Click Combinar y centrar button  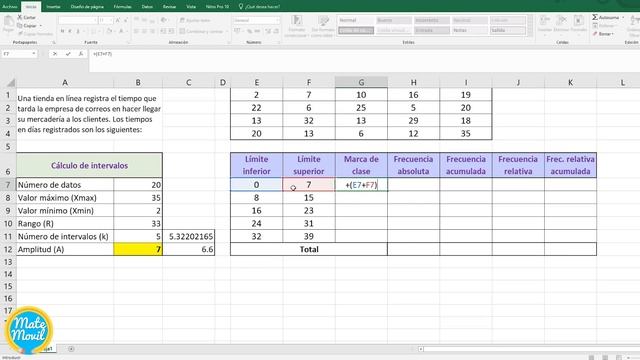(201, 31)
